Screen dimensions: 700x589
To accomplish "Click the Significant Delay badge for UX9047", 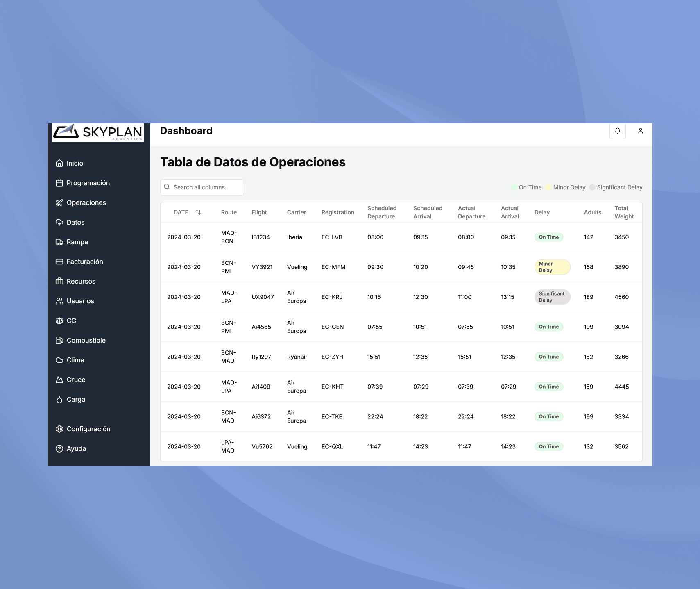I will coord(552,297).
